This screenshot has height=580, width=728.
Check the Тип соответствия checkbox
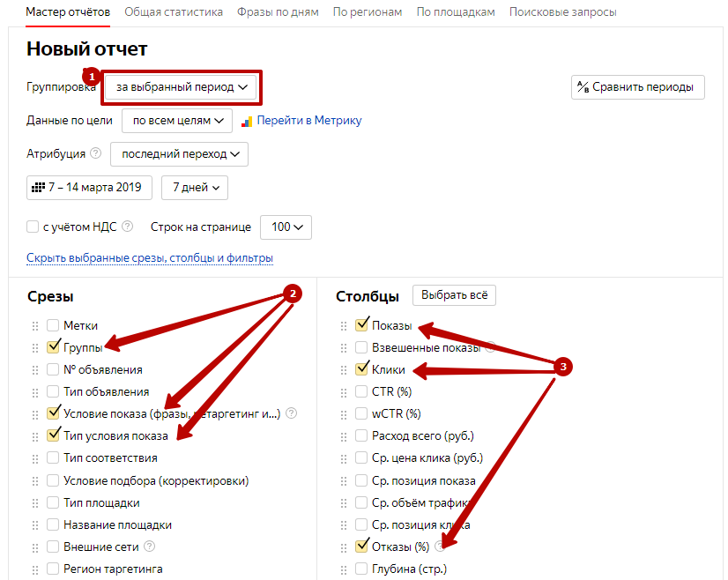53,457
